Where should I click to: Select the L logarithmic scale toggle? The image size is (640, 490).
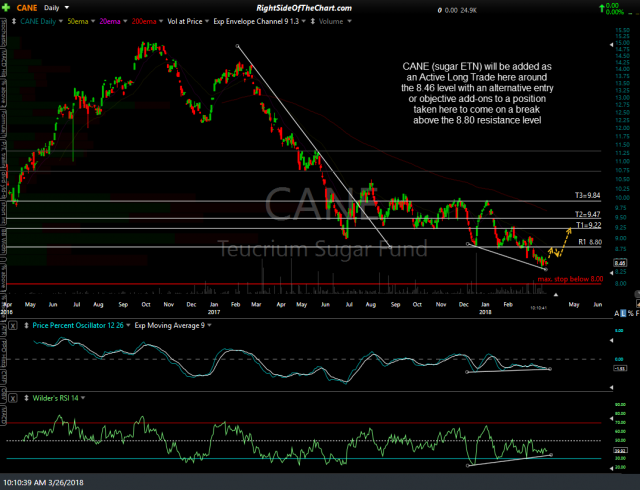(x=623, y=313)
